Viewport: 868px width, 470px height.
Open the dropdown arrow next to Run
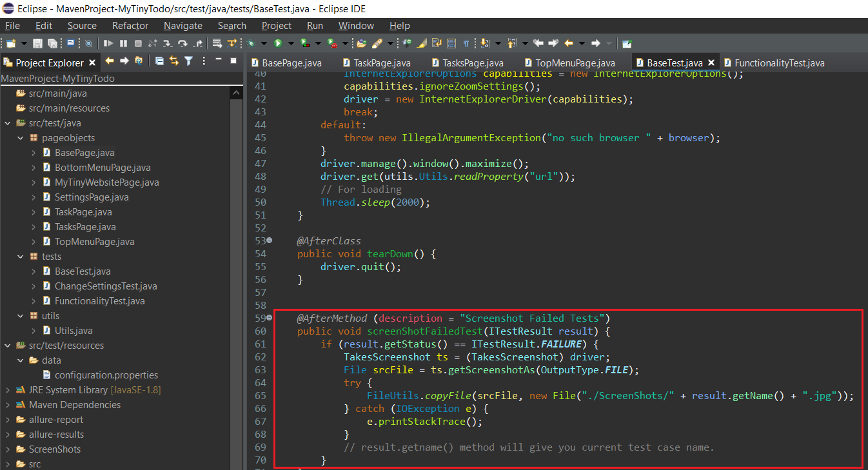[x=291, y=43]
